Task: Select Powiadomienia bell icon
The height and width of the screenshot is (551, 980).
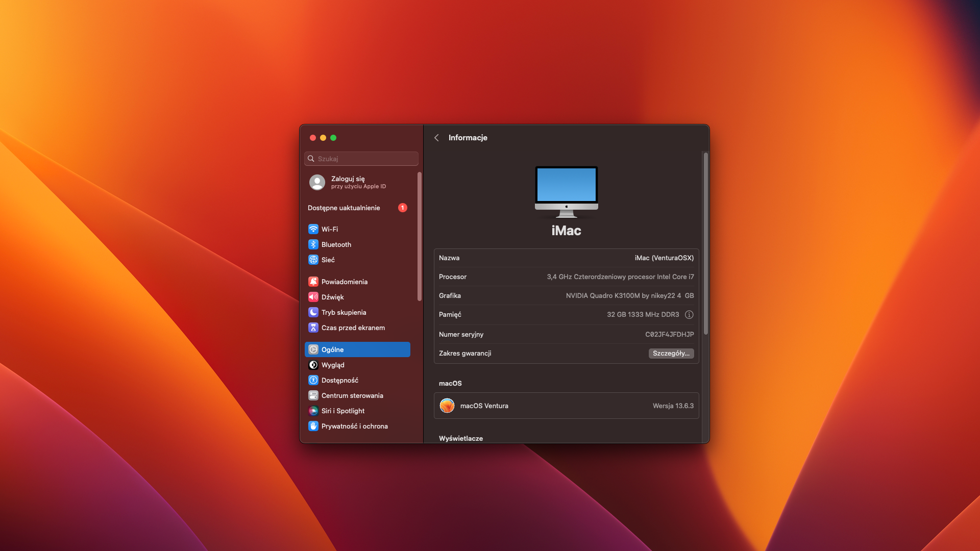Action: pyautogui.click(x=313, y=282)
